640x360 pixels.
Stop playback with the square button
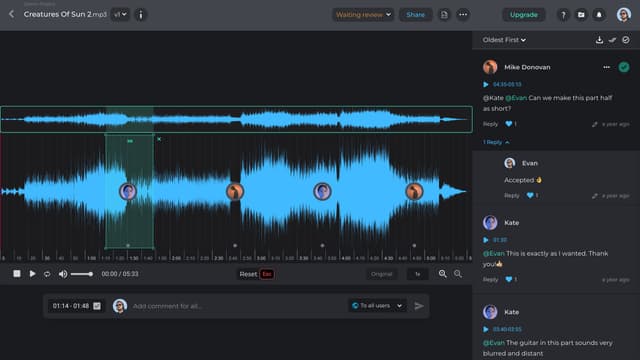pos(17,273)
